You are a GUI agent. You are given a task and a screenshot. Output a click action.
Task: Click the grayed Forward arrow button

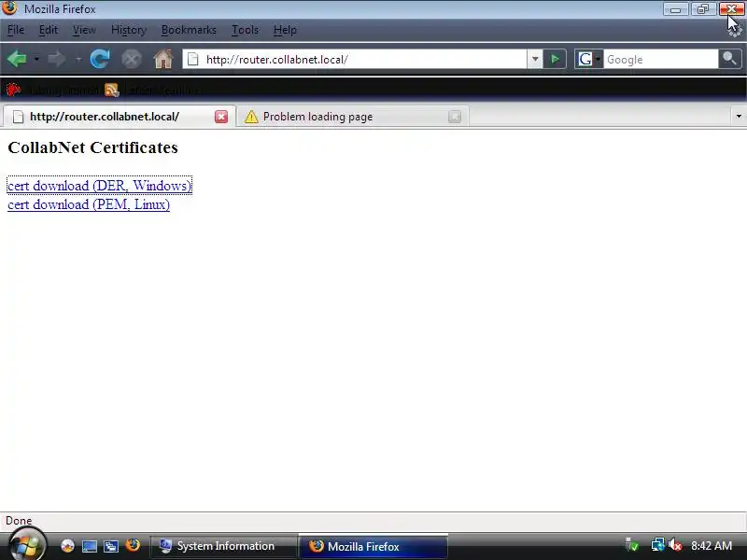57,59
